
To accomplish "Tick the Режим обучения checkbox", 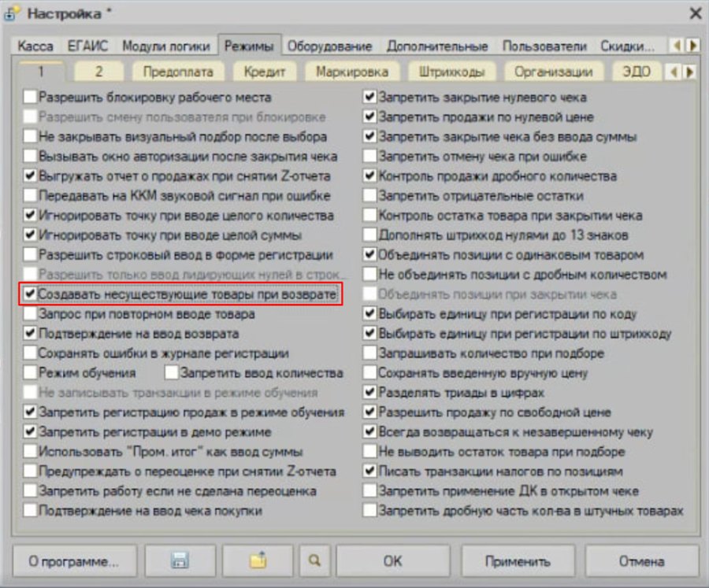I will point(30,372).
